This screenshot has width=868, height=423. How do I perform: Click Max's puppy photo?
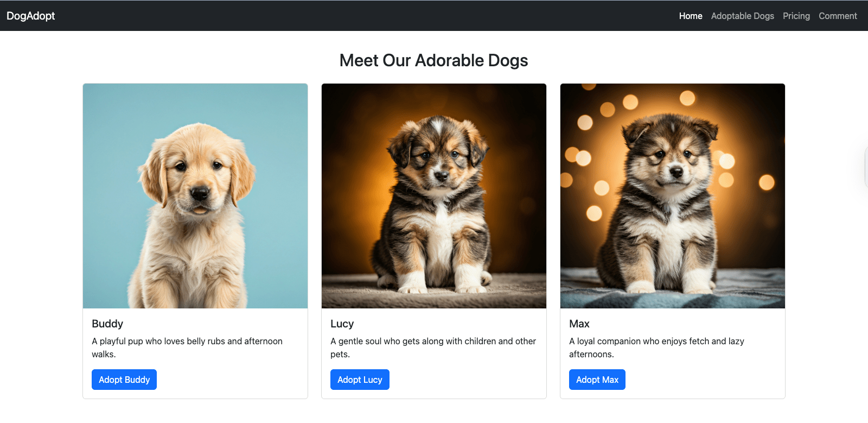pos(672,195)
